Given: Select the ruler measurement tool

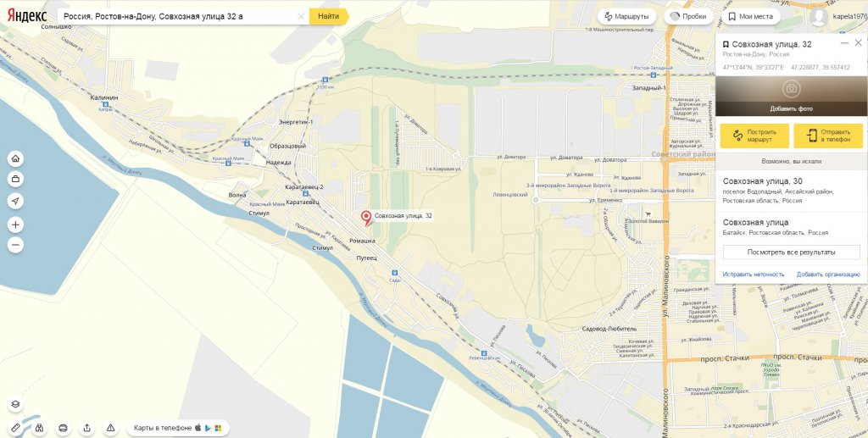Looking at the screenshot, I should 15,428.
